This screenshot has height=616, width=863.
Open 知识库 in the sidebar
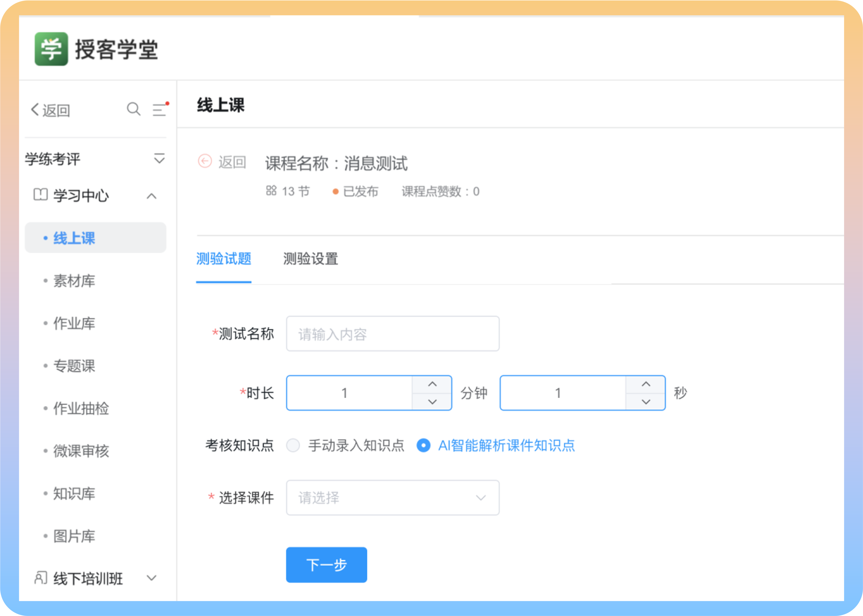(x=74, y=494)
